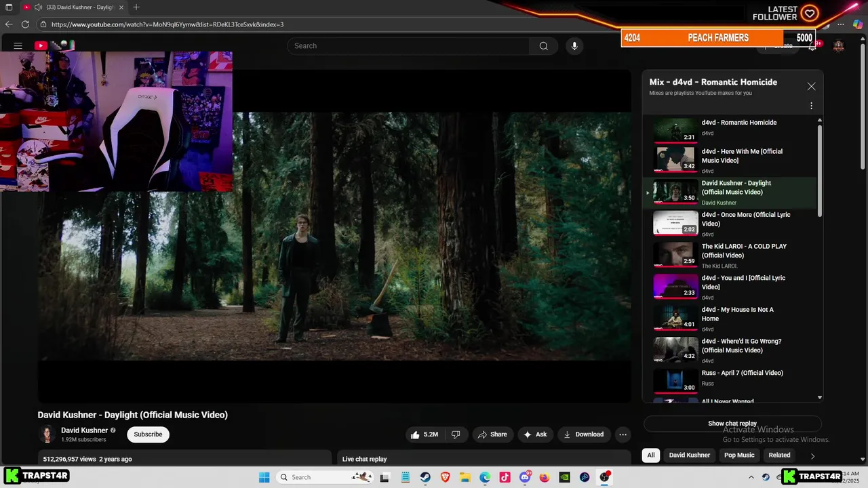Show more filter chips with right arrow

coord(812,455)
